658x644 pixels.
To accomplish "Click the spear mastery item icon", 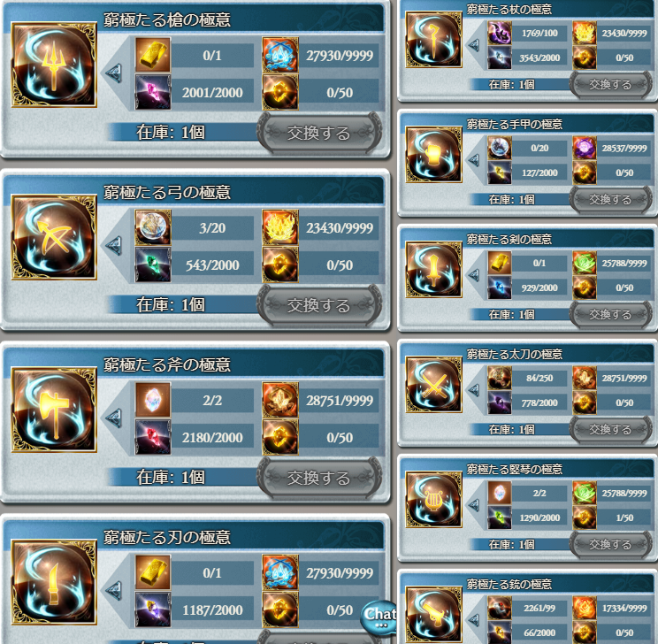I will pyautogui.click(x=54, y=65).
